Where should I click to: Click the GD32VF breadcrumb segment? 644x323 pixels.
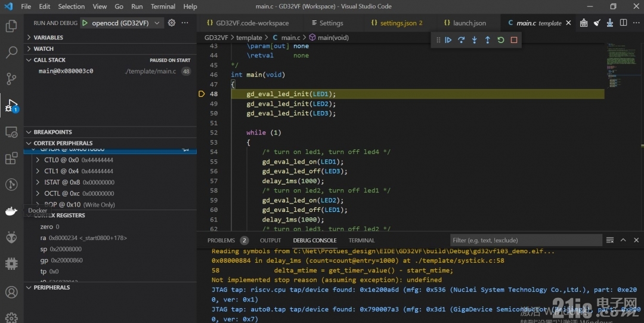click(216, 38)
